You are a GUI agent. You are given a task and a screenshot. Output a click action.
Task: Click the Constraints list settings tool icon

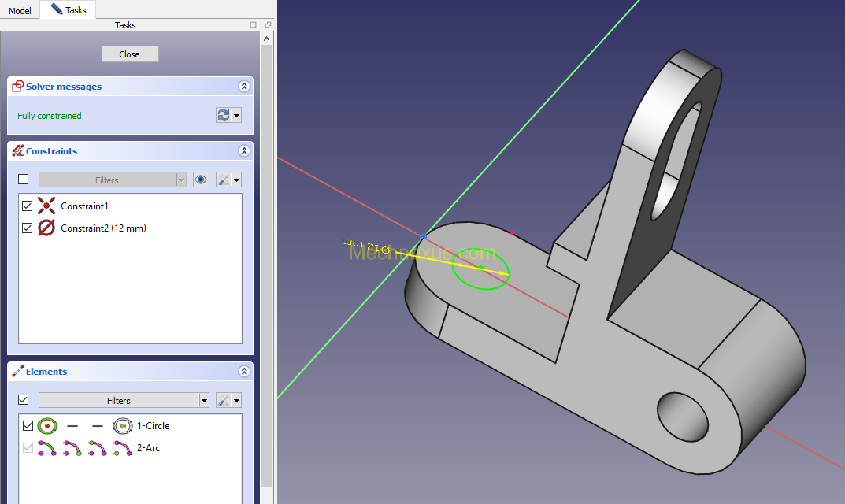point(224,180)
